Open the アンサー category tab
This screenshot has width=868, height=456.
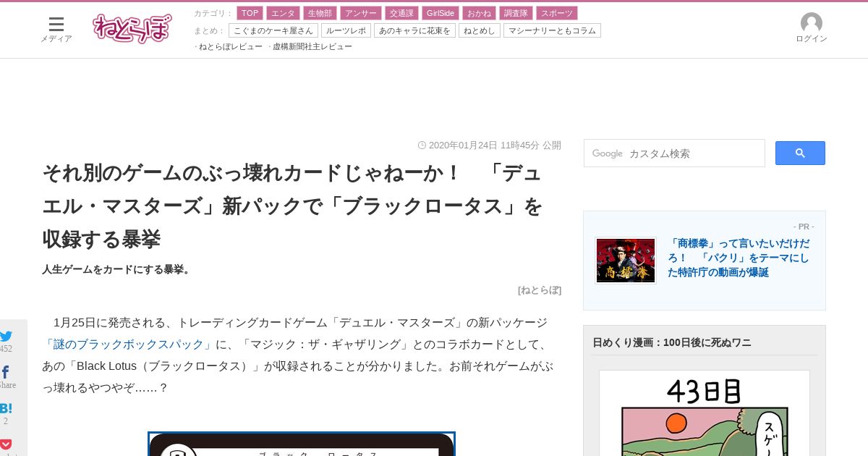click(361, 13)
